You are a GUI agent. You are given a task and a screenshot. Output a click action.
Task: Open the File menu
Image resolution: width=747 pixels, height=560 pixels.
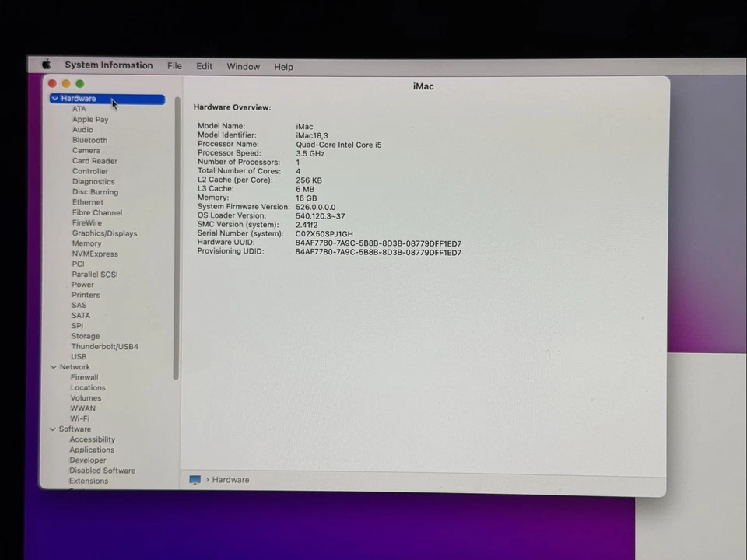tap(174, 66)
